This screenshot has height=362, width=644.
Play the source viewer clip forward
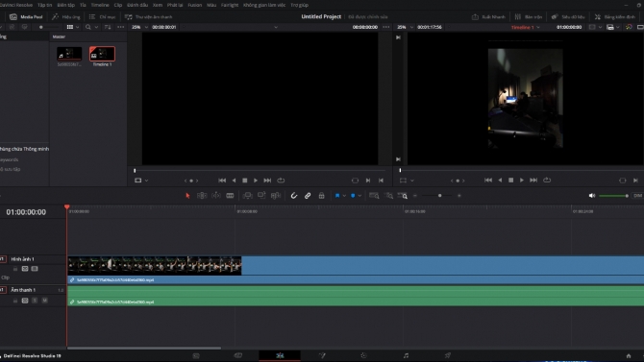(x=256, y=181)
